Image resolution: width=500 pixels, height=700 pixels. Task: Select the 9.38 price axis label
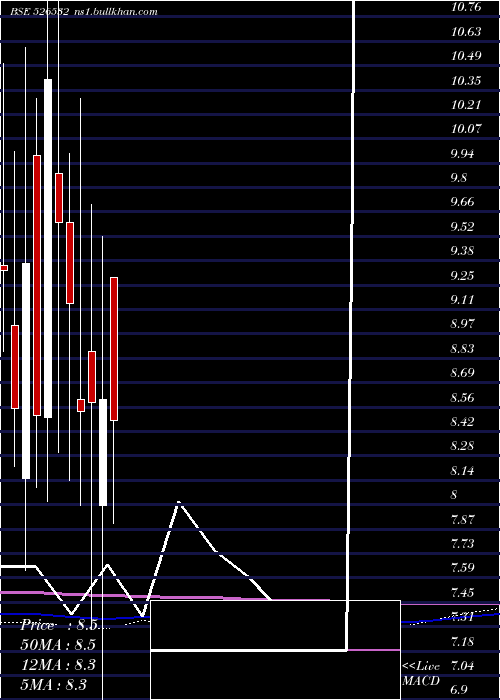pyautogui.click(x=462, y=250)
